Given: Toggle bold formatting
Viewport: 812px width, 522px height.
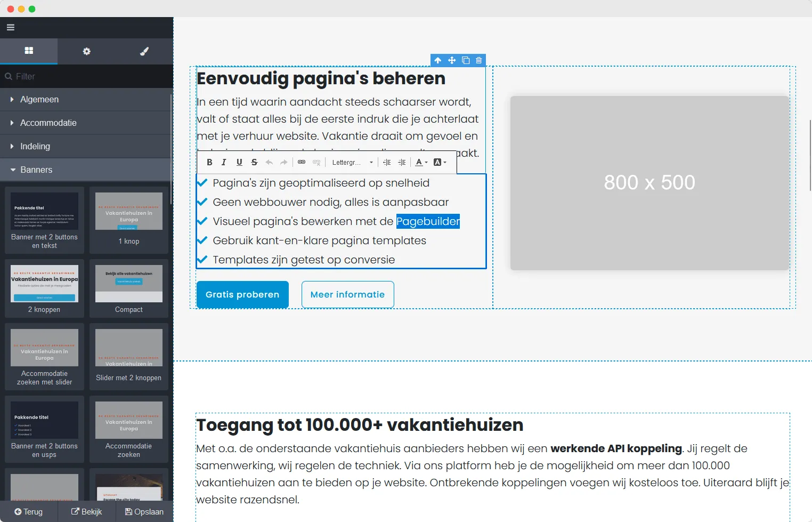Looking at the screenshot, I should click(x=209, y=162).
